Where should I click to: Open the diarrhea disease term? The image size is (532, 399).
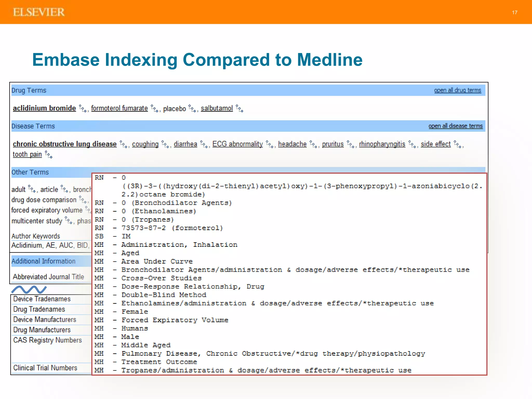tap(185, 144)
